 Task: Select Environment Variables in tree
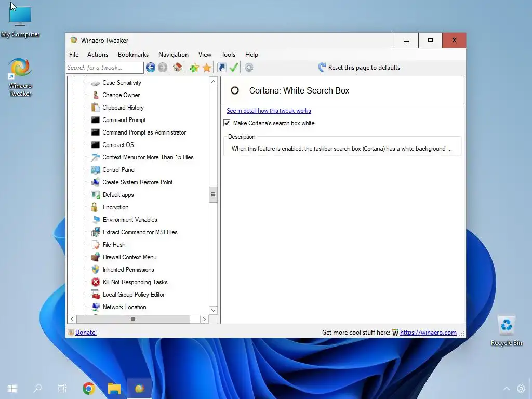130,220
